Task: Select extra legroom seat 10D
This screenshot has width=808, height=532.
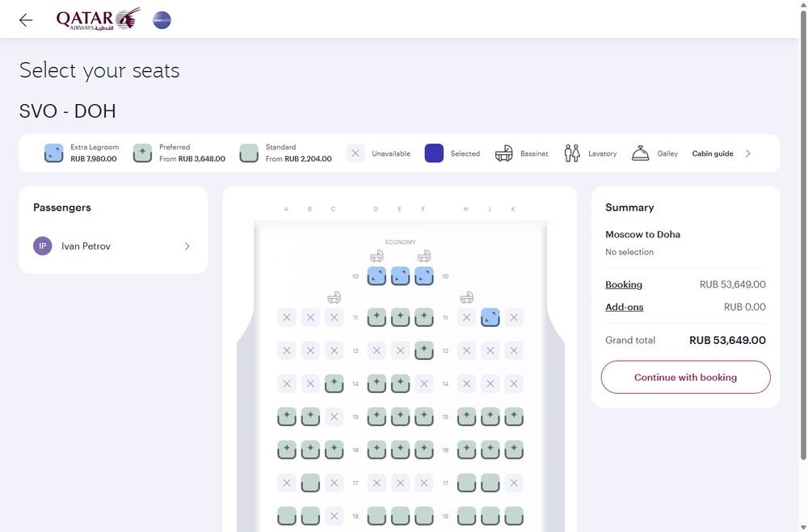Action: coord(377,276)
